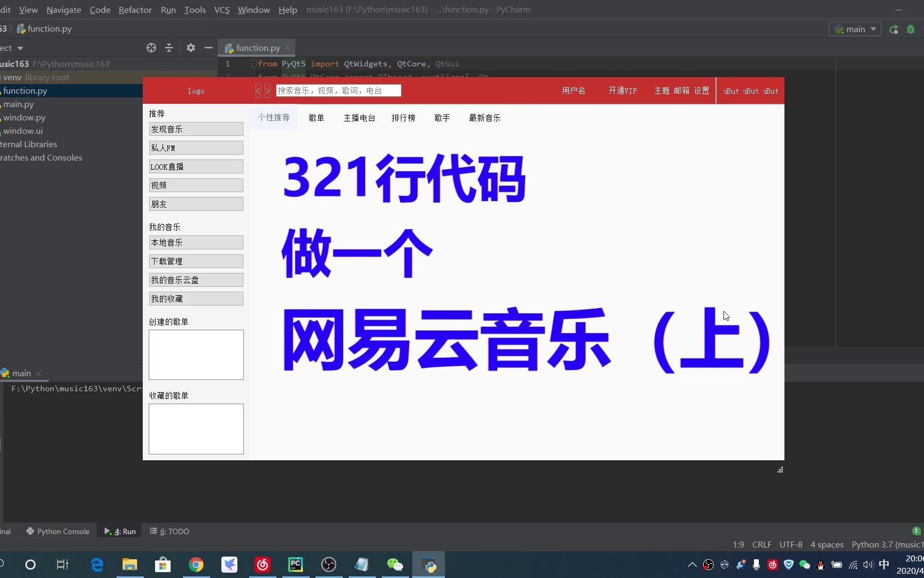The width and height of the screenshot is (924, 578).
Task: Click the back arrow in music app header
Action: 258,90
